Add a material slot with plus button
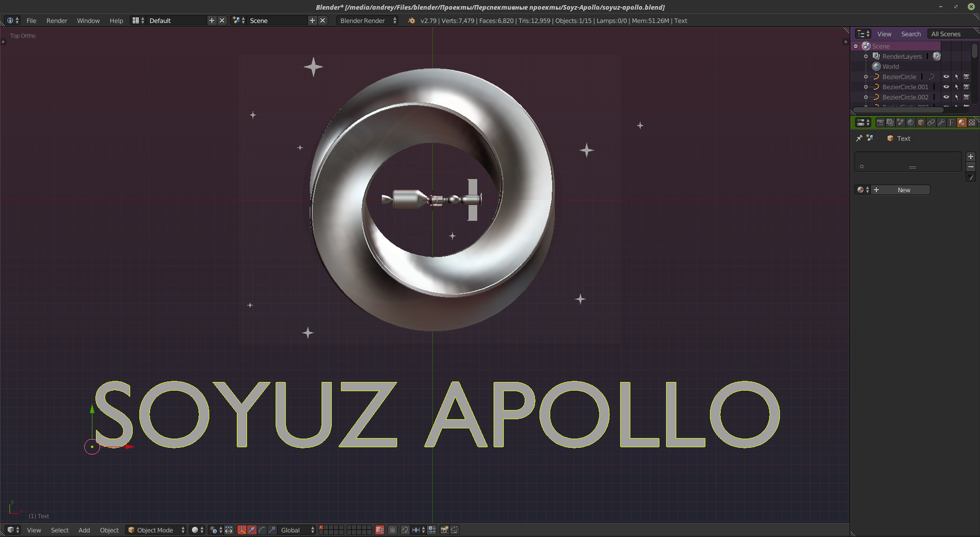Image resolution: width=980 pixels, height=537 pixels. [971, 157]
